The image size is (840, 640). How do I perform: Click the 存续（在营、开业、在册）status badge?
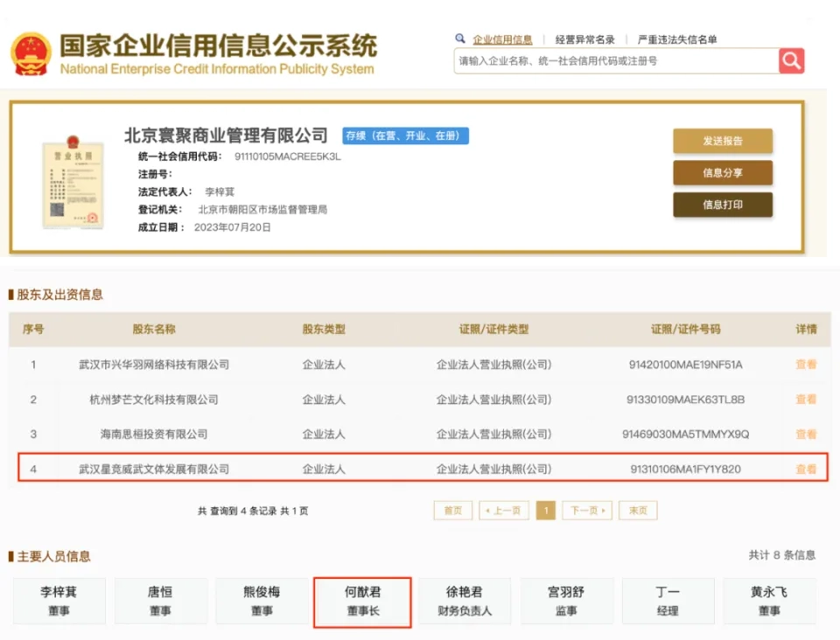coord(404,136)
